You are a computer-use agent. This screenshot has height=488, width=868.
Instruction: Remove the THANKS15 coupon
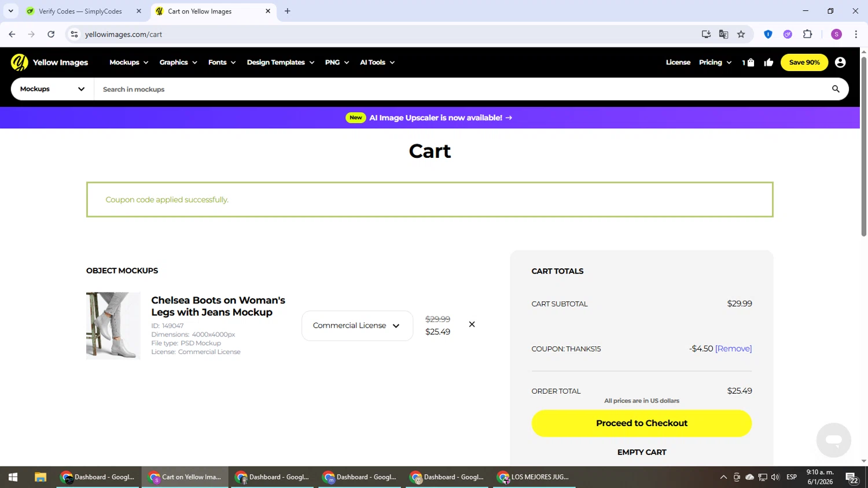tap(733, 349)
